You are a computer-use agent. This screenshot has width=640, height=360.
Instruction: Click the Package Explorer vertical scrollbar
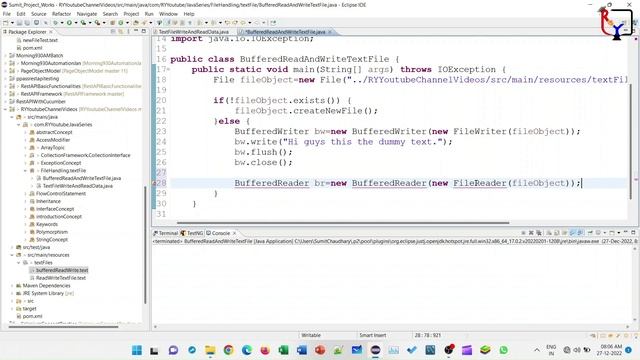click(x=145, y=245)
